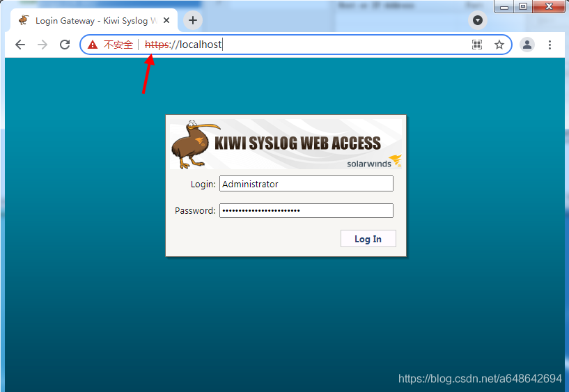Click the solarwinds logo
The width and height of the screenshot is (569, 392).
(374, 162)
